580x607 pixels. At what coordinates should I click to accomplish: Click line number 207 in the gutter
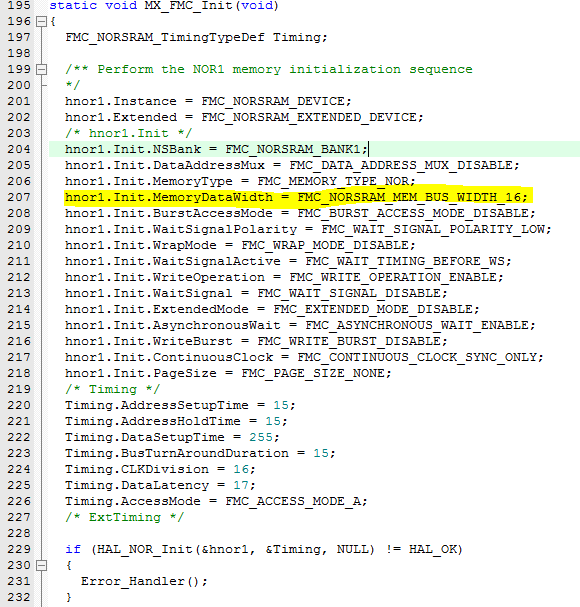pyautogui.click(x=19, y=197)
